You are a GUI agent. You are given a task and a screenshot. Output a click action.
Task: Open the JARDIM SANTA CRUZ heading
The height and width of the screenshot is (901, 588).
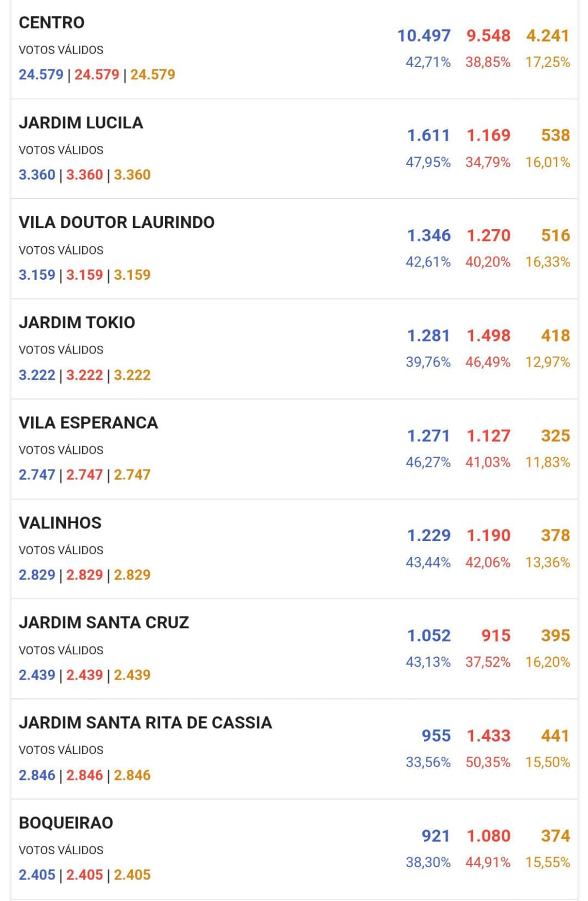coord(104,622)
